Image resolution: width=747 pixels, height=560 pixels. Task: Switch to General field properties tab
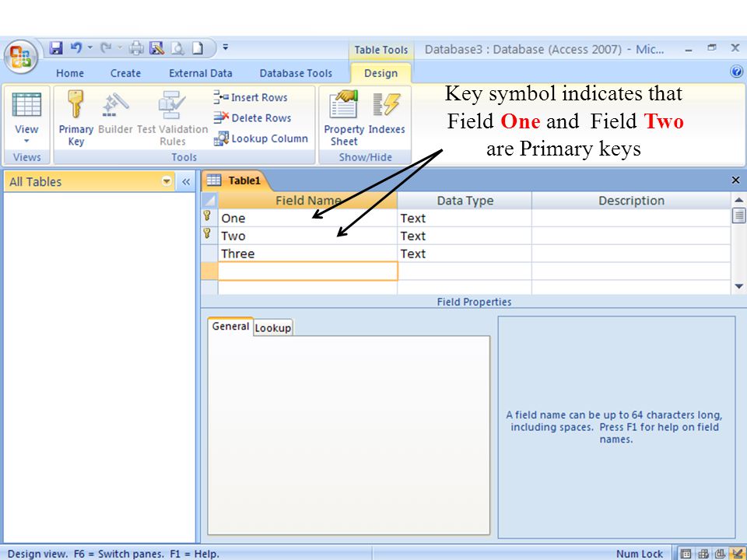pos(230,326)
